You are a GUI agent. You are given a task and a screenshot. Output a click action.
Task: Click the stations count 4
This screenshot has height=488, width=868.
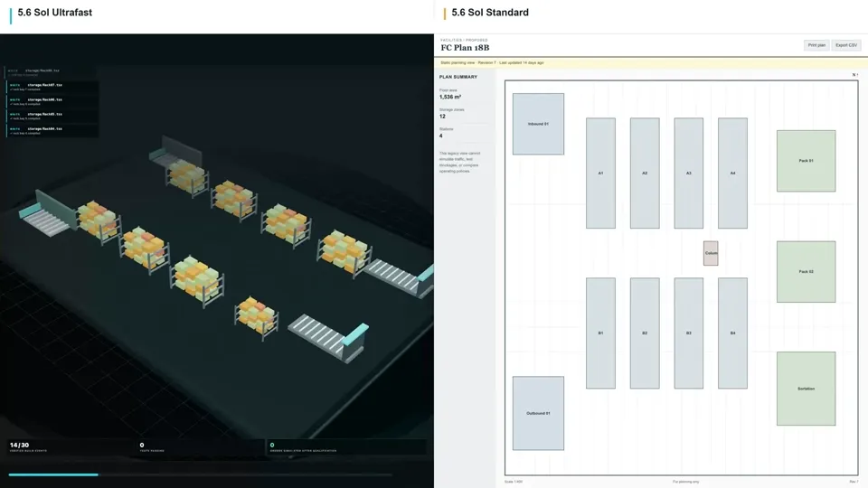441,136
